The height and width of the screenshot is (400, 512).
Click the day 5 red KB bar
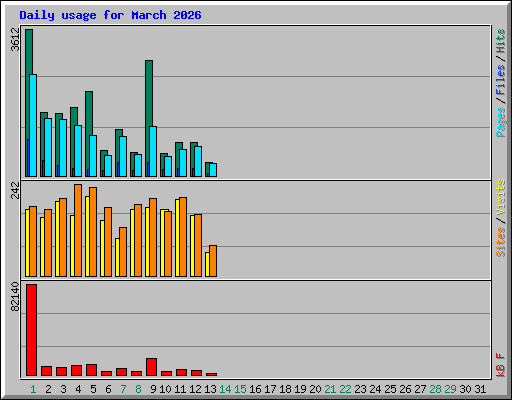click(91, 370)
